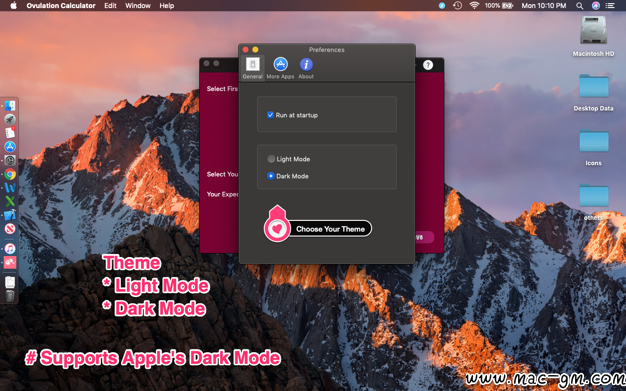This screenshot has width=626, height=391.
Task: Open Notification Center menu bar icon
Action: point(610,6)
